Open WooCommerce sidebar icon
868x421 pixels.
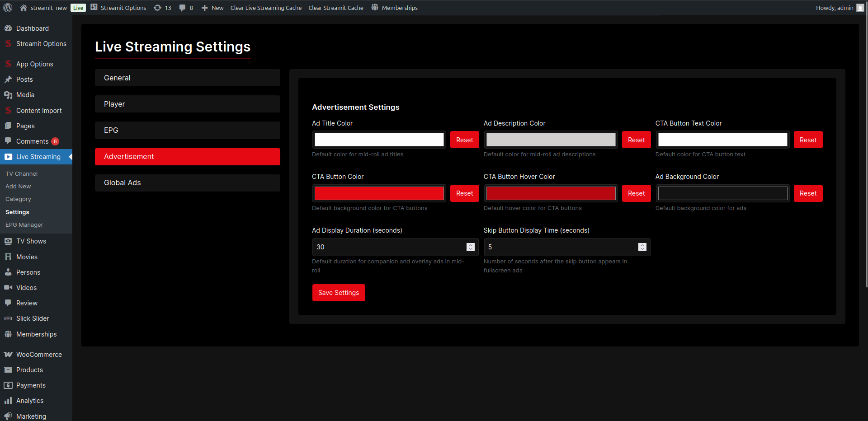click(8, 354)
